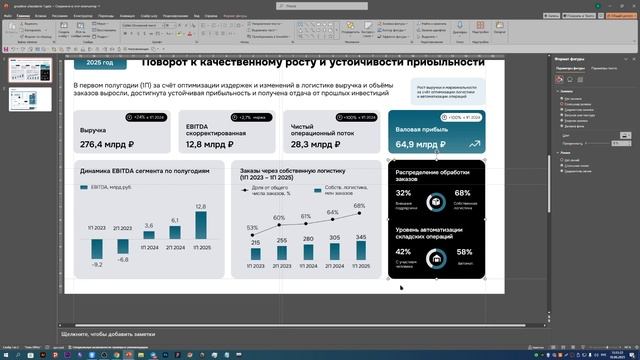This screenshot has height=360, width=640.
Task: Select Fill & Line icon in Format Shape pane
Action: 560,79
